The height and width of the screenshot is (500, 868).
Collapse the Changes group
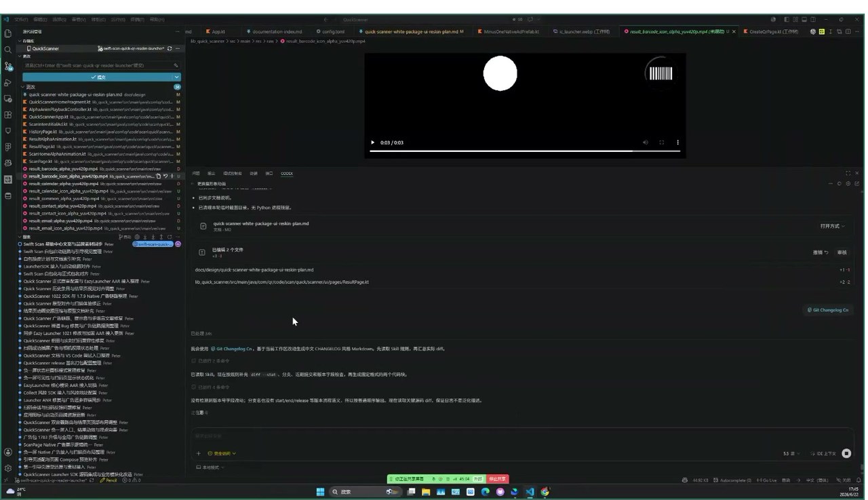[22, 87]
